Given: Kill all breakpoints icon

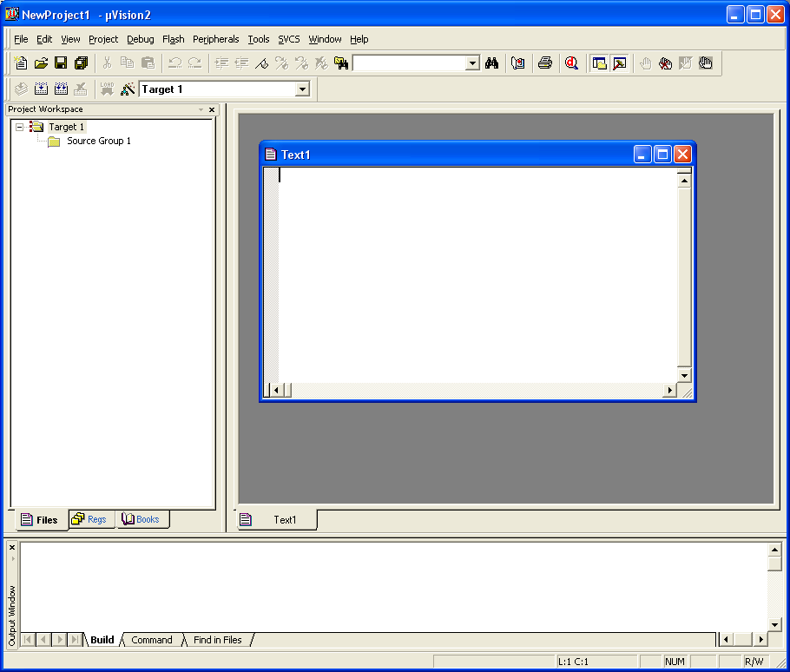Looking at the screenshot, I should pyautogui.click(x=666, y=63).
